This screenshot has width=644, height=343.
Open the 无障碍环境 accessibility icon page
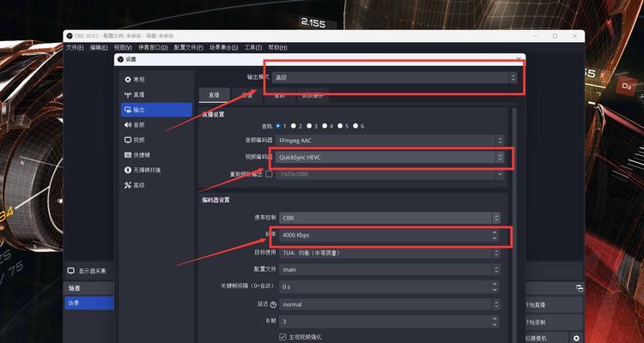pos(128,170)
